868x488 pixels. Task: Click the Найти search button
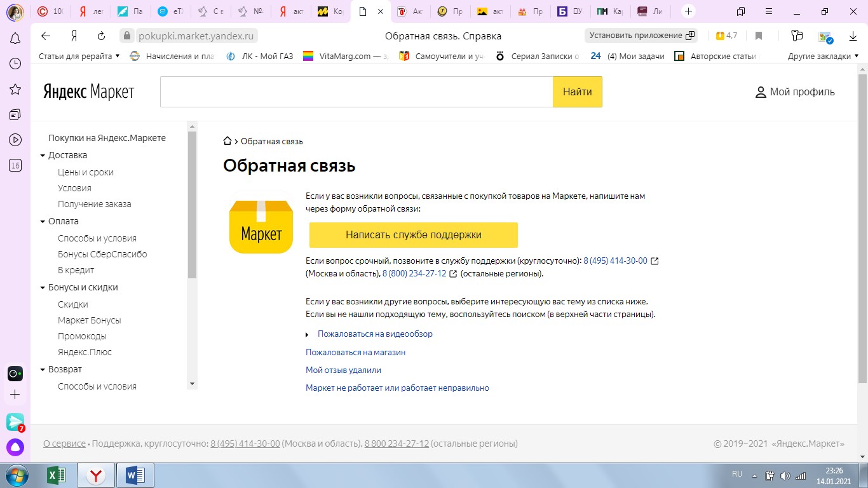[x=578, y=92]
